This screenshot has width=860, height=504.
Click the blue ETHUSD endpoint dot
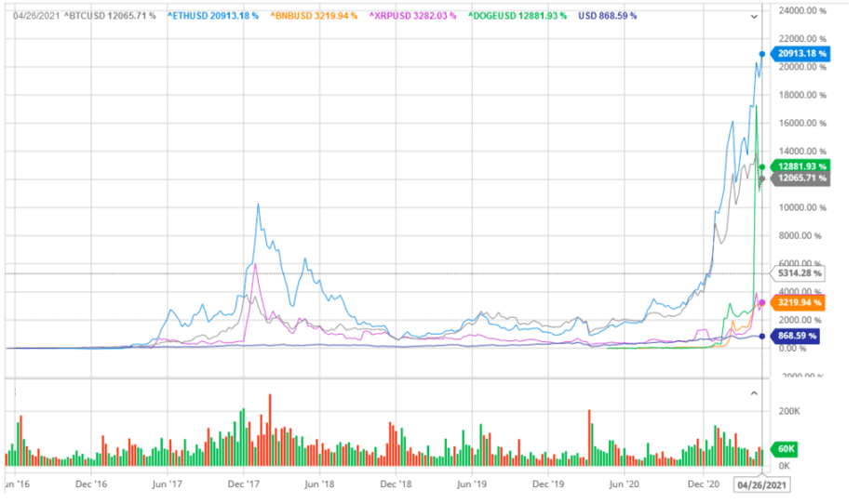click(x=762, y=54)
